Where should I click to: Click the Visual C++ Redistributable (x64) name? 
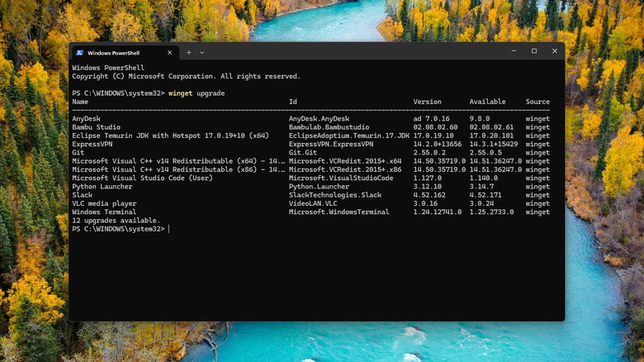click(178, 161)
